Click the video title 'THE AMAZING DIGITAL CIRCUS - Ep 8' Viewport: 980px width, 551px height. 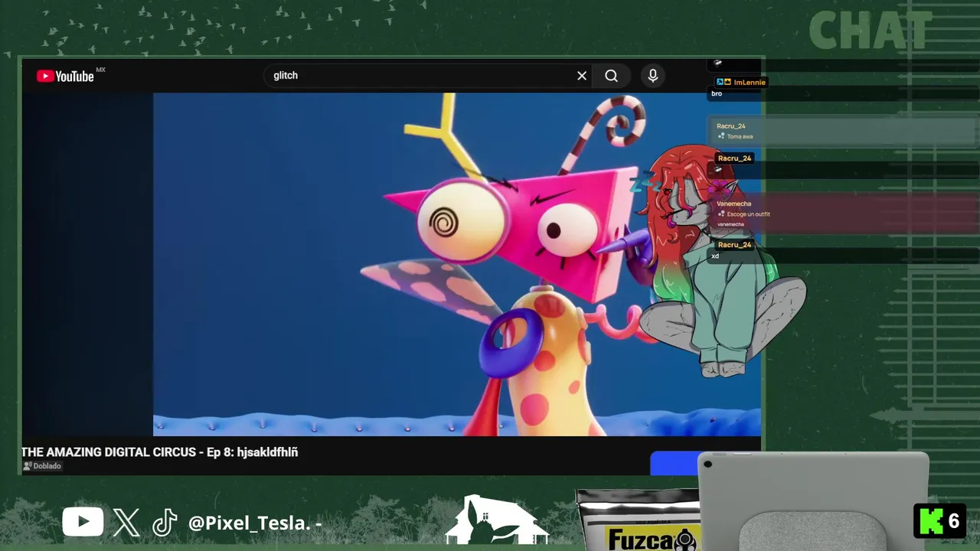coord(159,452)
